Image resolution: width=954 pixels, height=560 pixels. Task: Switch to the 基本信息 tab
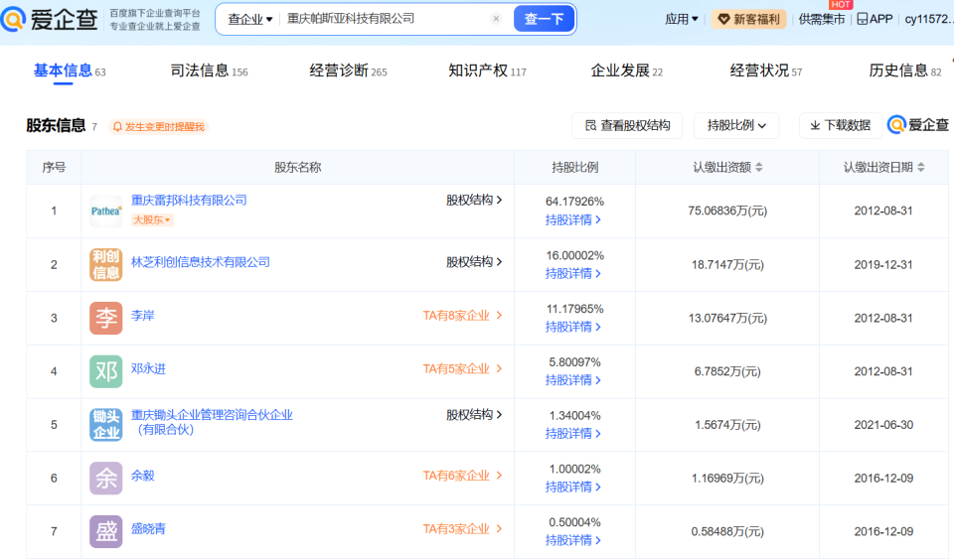[69, 70]
